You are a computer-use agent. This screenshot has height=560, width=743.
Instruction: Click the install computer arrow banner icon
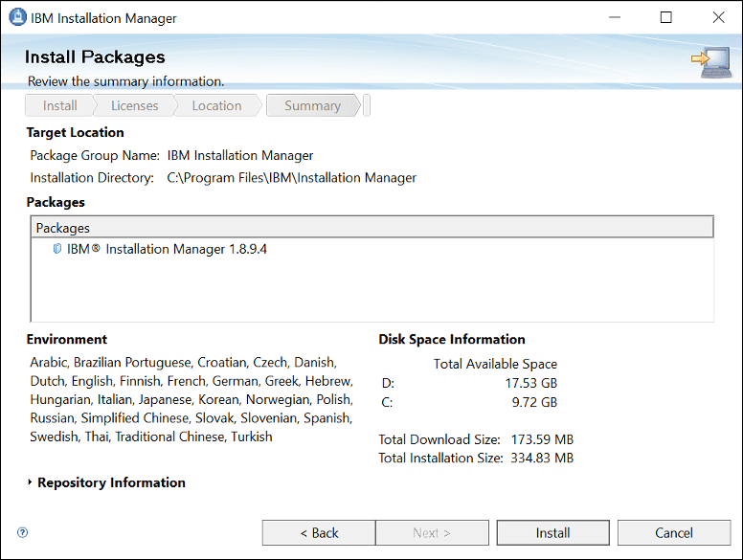pos(711,62)
